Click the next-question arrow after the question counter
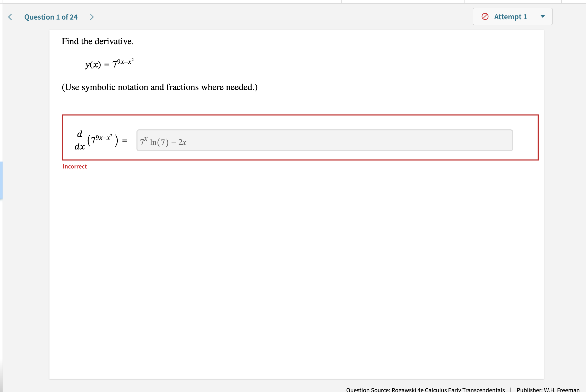The image size is (586, 392). [92, 17]
